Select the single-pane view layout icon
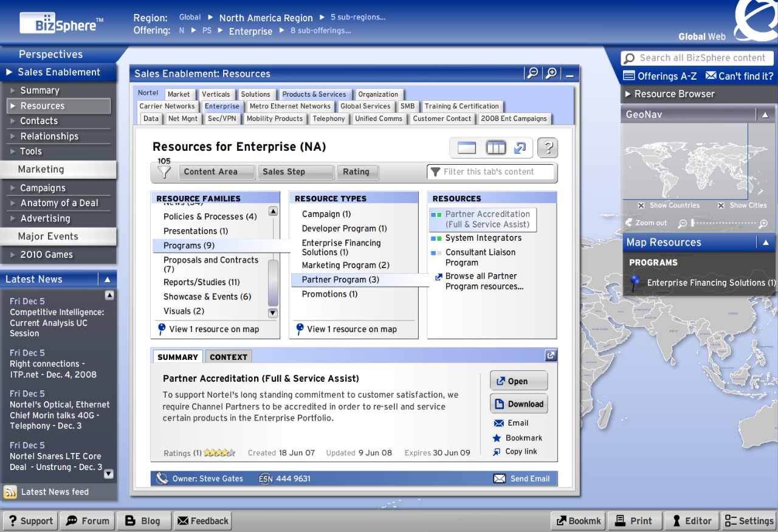 pyautogui.click(x=467, y=148)
